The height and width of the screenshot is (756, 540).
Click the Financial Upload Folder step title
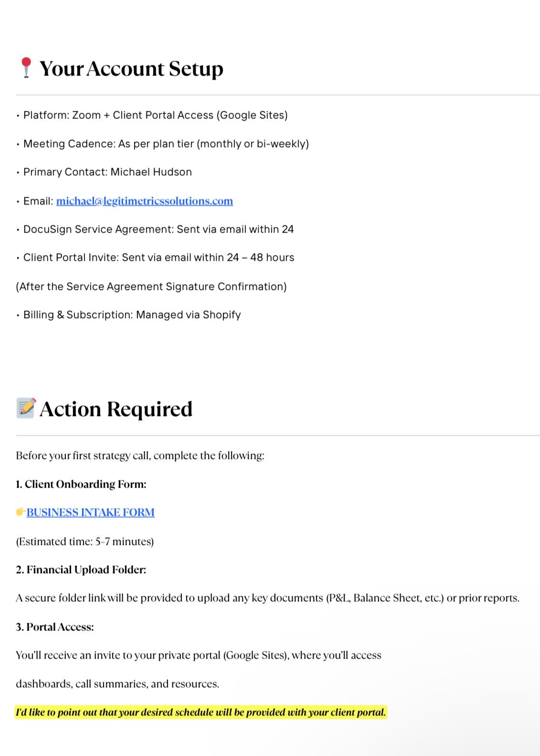81,569
